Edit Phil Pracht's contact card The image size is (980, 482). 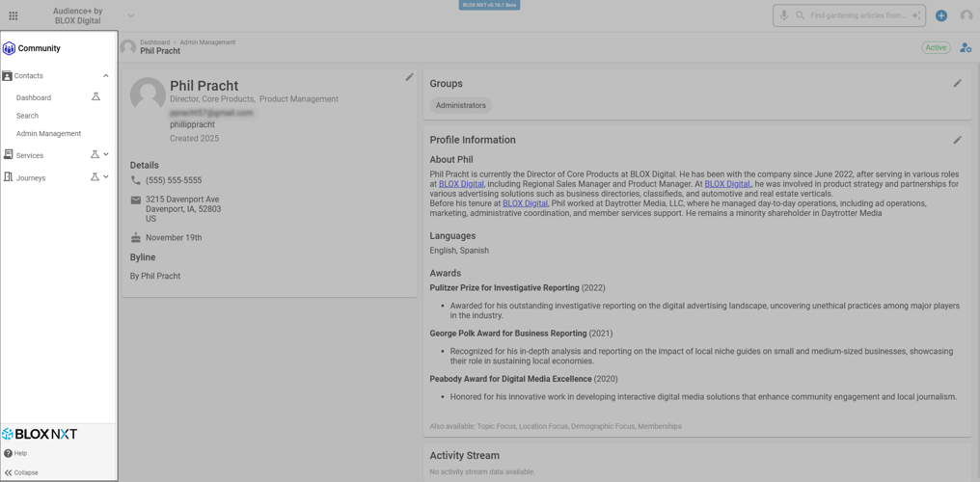(409, 77)
